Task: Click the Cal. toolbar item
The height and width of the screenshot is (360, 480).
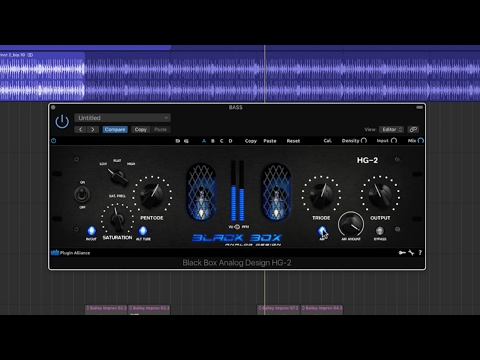Action: [x=328, y=141]
